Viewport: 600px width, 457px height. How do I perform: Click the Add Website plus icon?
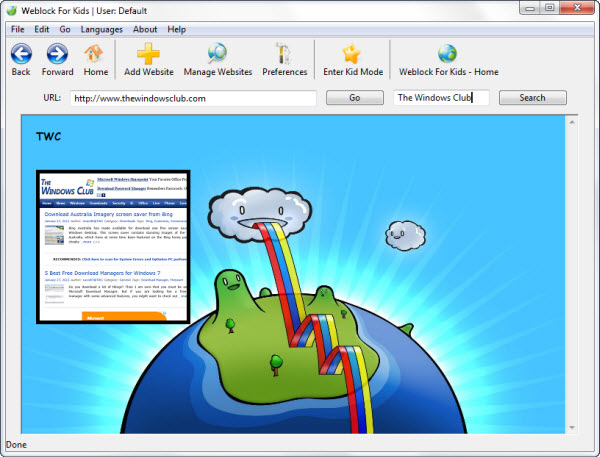(148, 54)
